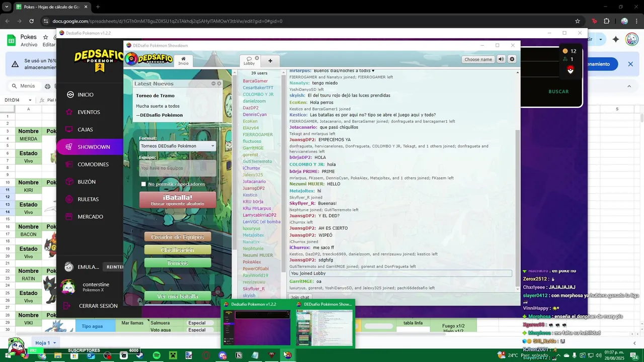Click the ¡Batalla! random opponent button
Screen dimensions: 644x362
click(x=178, y=200)
